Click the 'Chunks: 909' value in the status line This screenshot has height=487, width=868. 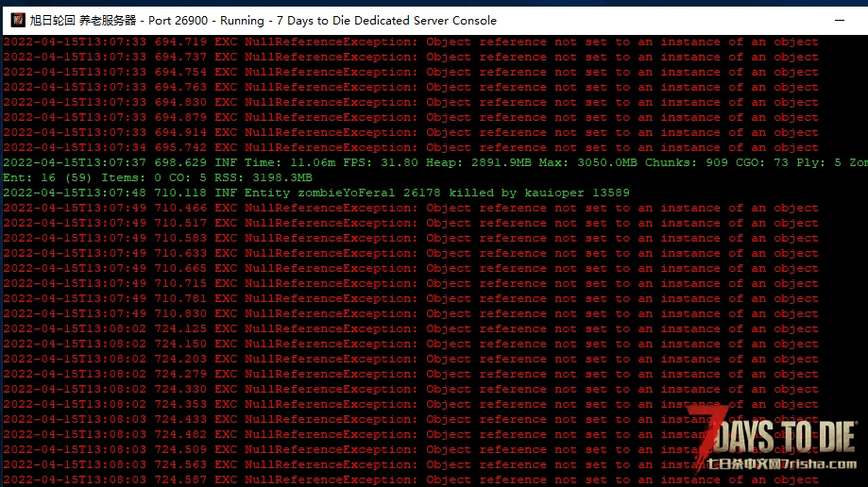tap(686, 162)
